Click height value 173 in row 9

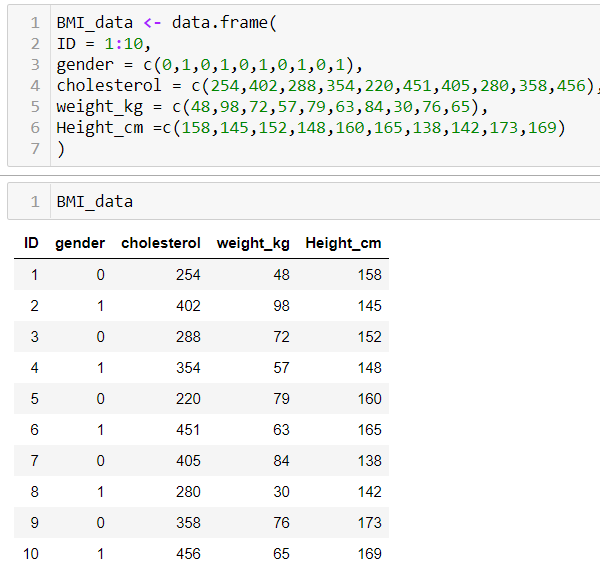[x=369, y=523]
